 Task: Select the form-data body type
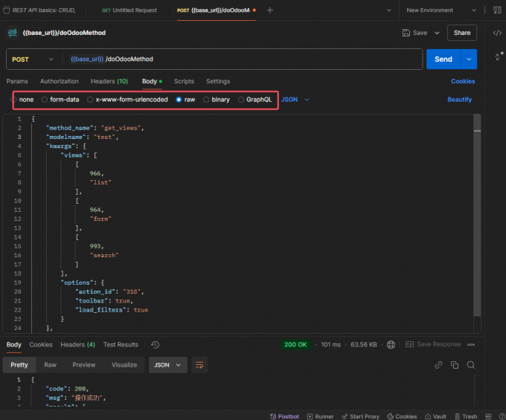[60, 100]
